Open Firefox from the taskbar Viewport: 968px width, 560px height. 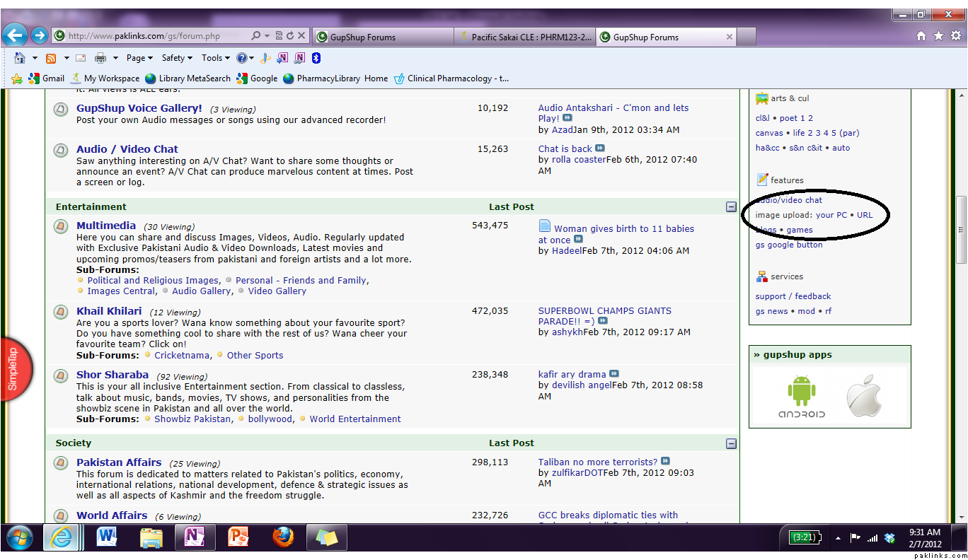283,538
